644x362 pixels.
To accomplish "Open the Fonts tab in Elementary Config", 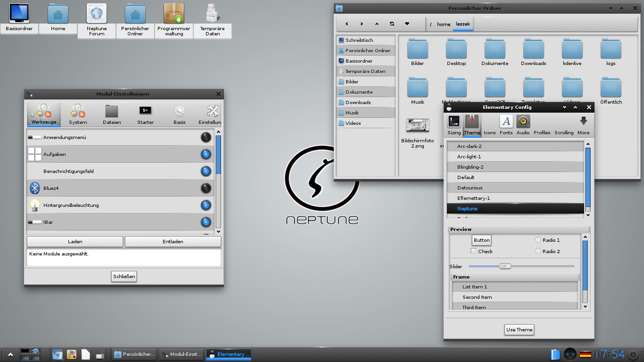I will pos(506,125).
